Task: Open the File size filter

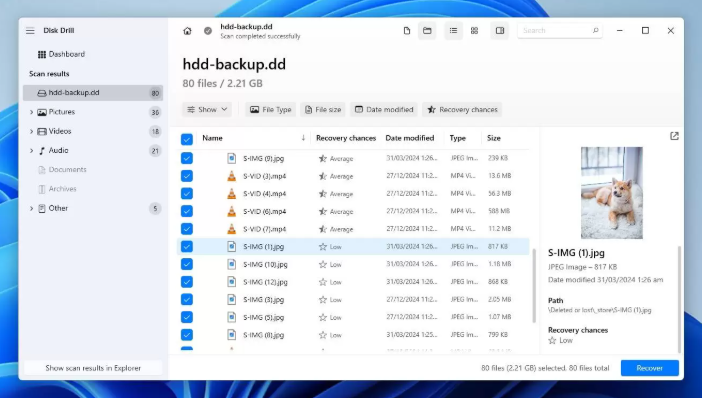Action: click(323, 109)
